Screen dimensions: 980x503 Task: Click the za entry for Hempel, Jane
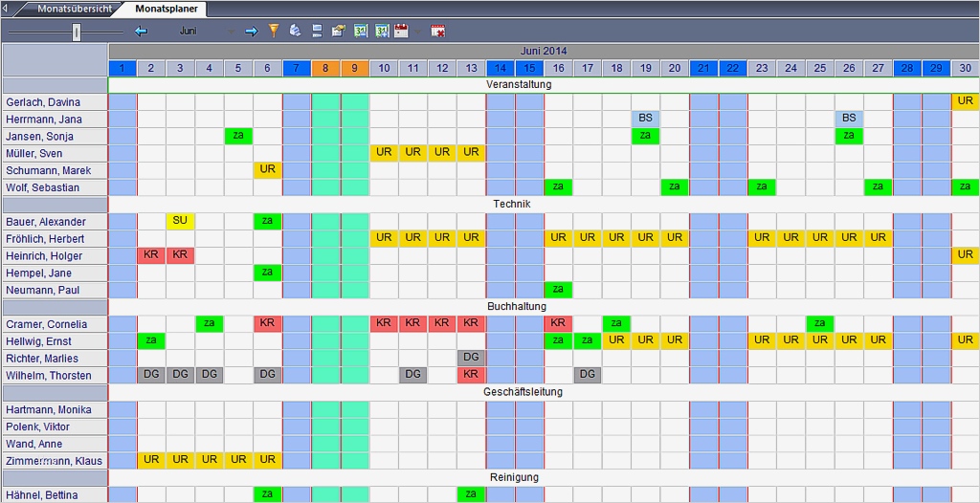point(268,273)
